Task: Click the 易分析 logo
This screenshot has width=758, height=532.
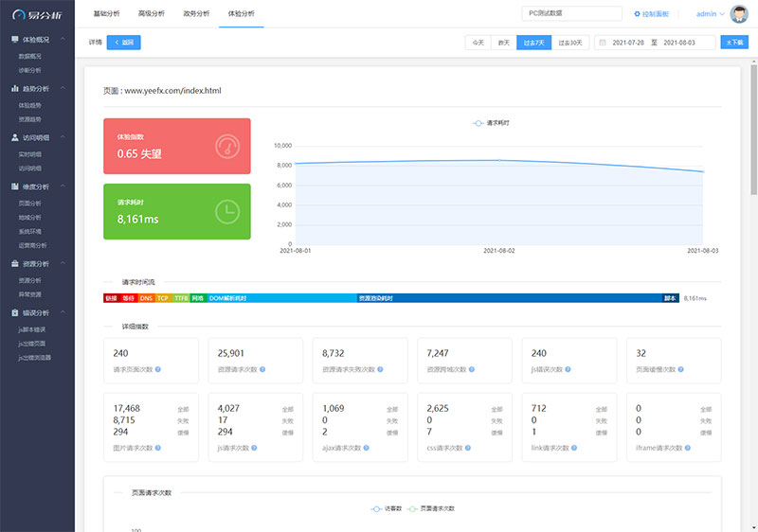Action: click(x=38, y=14)
